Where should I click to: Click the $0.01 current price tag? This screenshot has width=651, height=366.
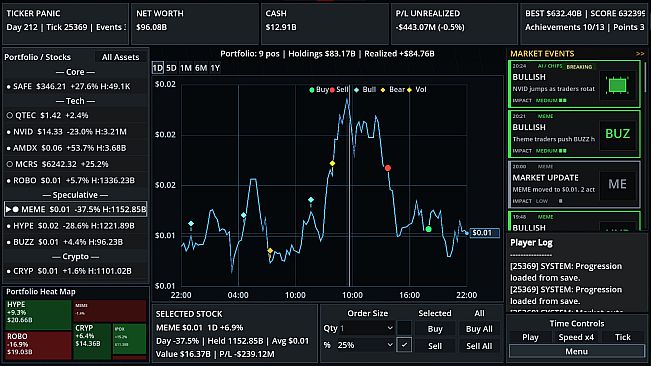pos(484,233)
